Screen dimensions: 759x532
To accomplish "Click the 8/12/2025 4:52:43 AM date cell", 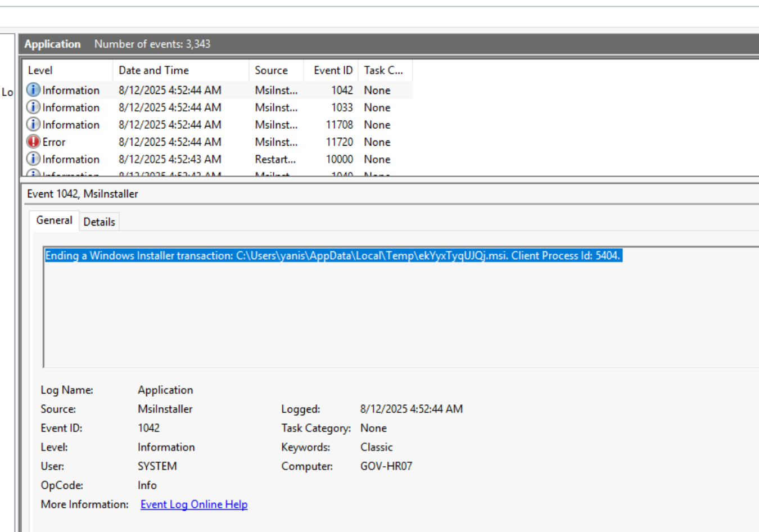I will [x=170, y=159].
